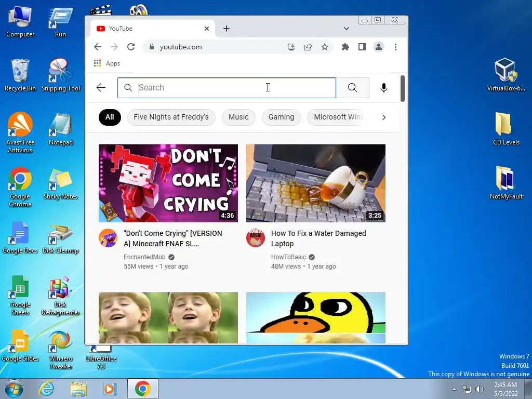Image resolution: width=532 pixels, height=399 pixels.
Task: Reload the YouTube page
Action: coord(131,47)
